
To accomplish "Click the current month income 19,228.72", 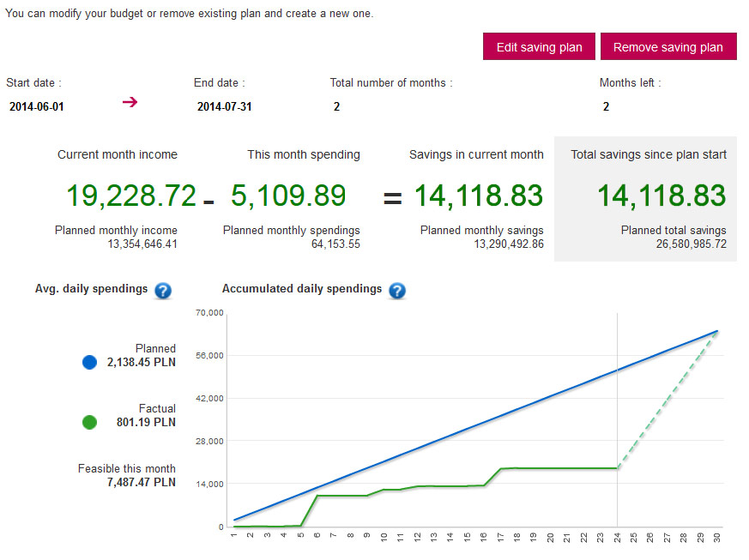I will (131, 196).
